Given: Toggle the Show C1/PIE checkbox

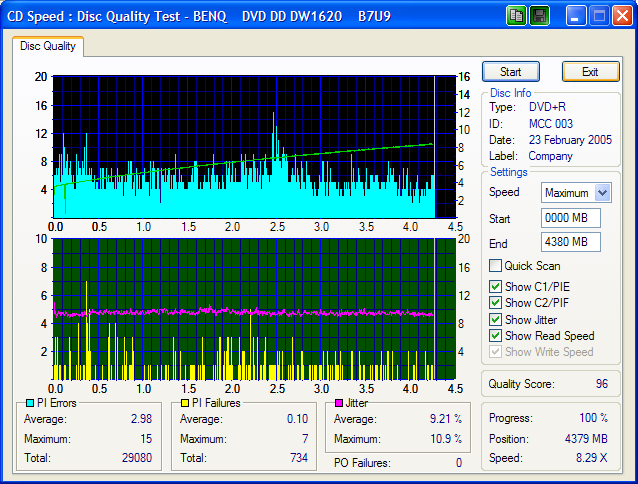Looking at the screenshot, I should pyautogui.click(x=495, y=287).
